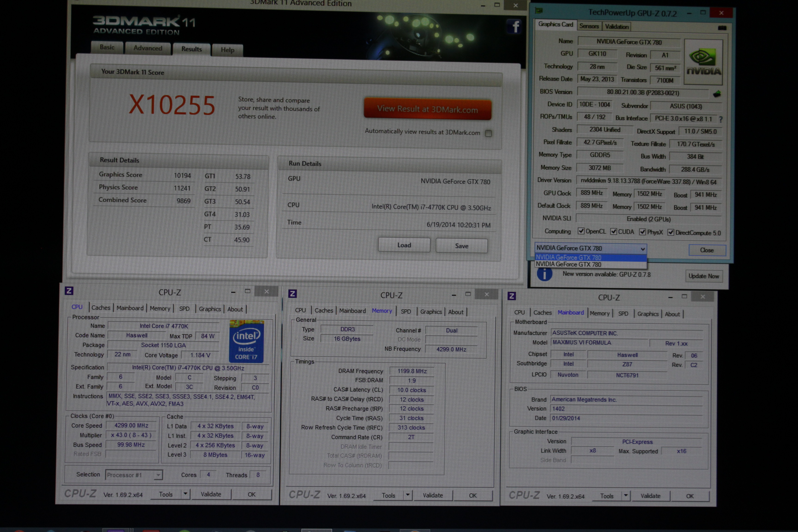Screen dimensions: 798x532
Task: Click the Intel Core i7 logo in CPU-Z
Action: pos(246,341)
